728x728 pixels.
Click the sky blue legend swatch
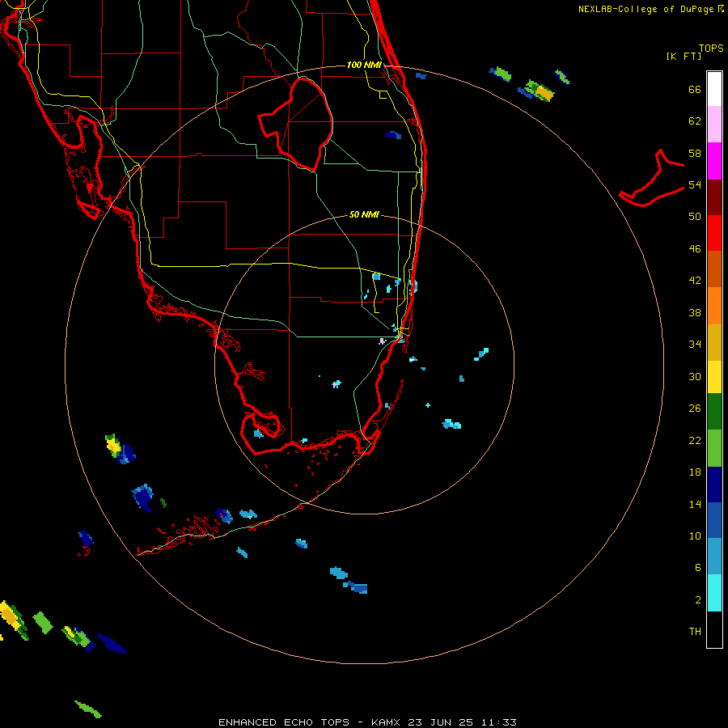click(x=714, y=557)
